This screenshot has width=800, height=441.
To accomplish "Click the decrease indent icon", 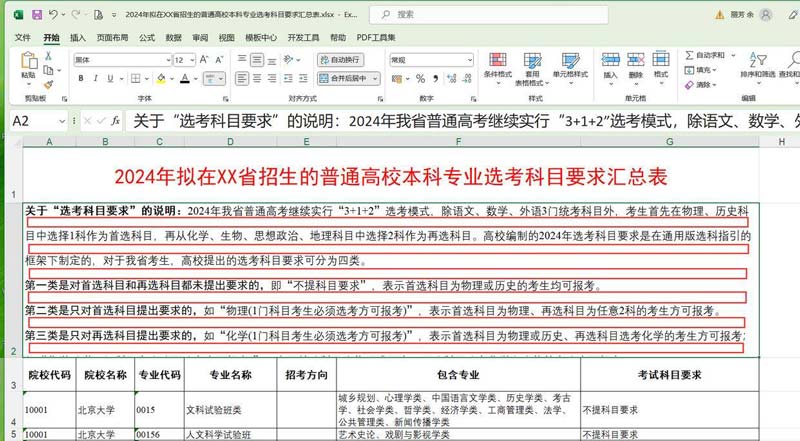I will [288, 79].
